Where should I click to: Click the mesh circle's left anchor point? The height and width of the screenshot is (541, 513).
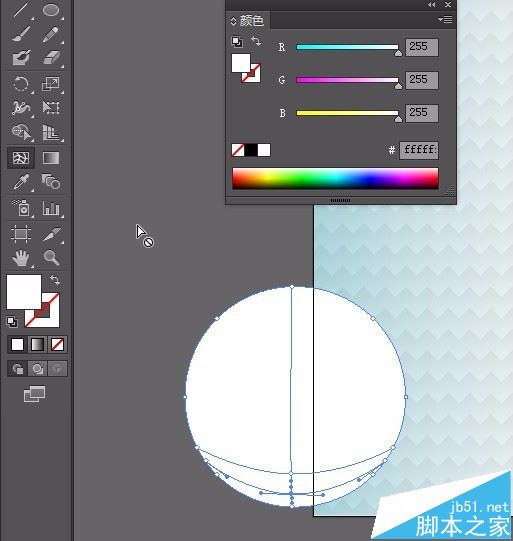click(185, 397)
